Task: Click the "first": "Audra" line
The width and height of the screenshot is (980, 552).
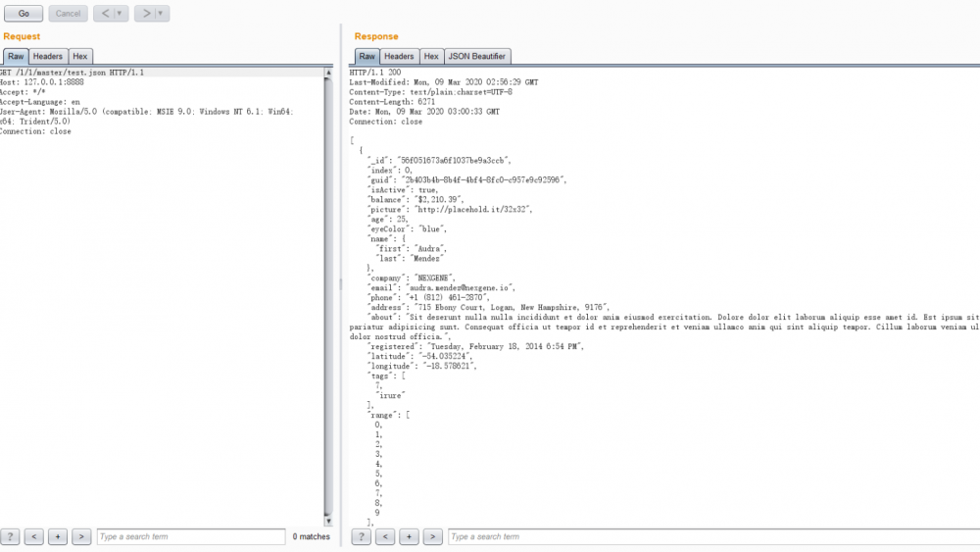Action: click(x=412, y=249)
